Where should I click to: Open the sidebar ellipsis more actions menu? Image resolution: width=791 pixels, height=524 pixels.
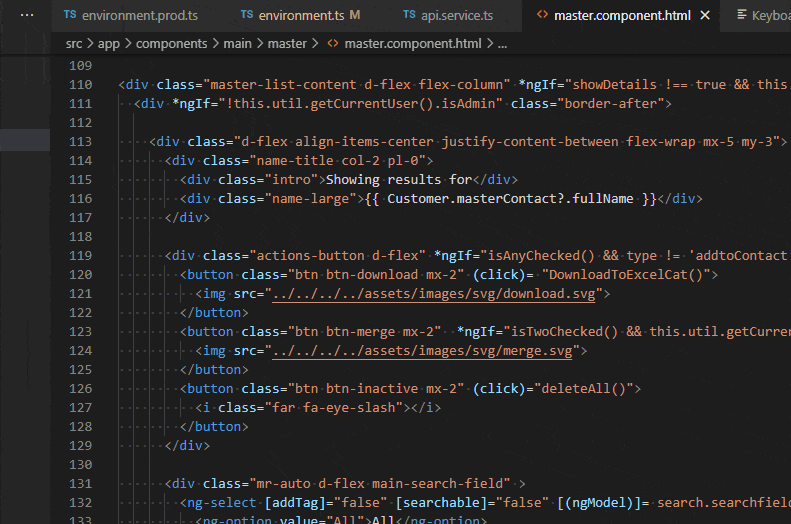[27, 15]
